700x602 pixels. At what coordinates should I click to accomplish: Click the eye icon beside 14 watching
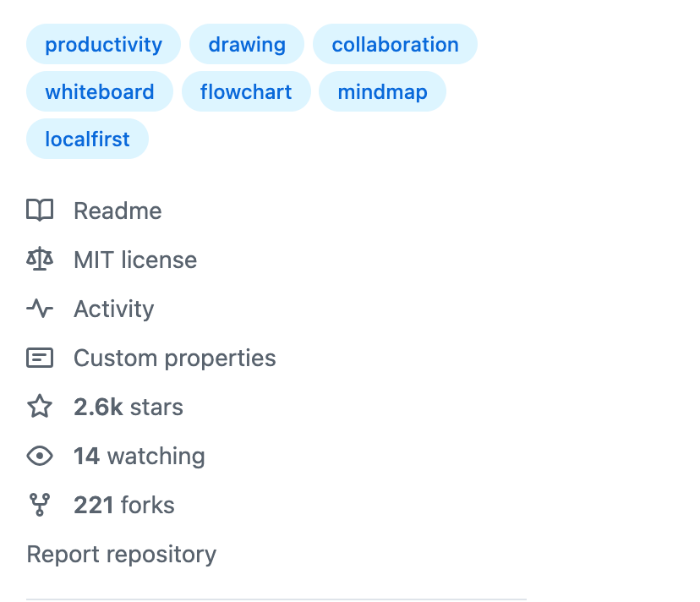tap(40, 456)
